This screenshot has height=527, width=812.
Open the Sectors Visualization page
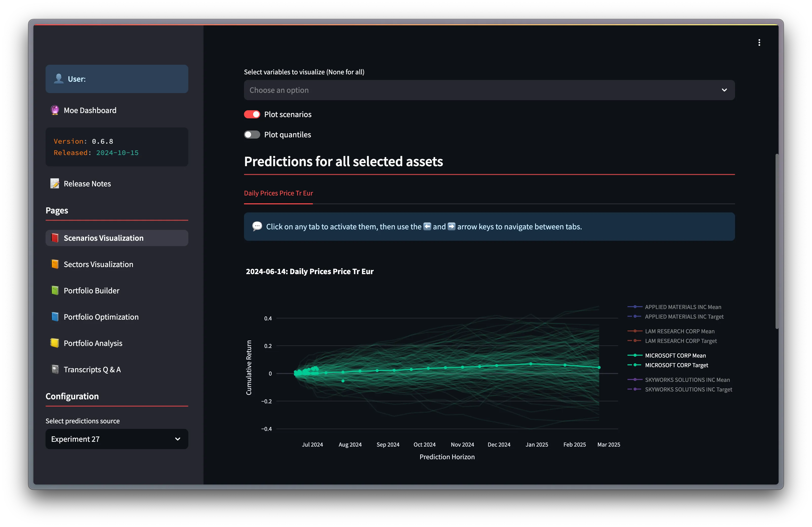point(117,264)
